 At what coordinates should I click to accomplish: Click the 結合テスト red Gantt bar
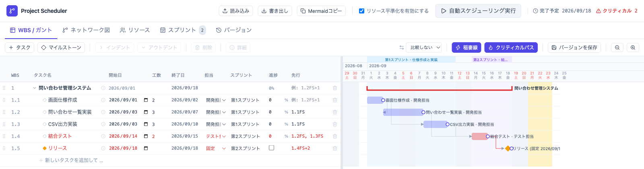point(479,136)
